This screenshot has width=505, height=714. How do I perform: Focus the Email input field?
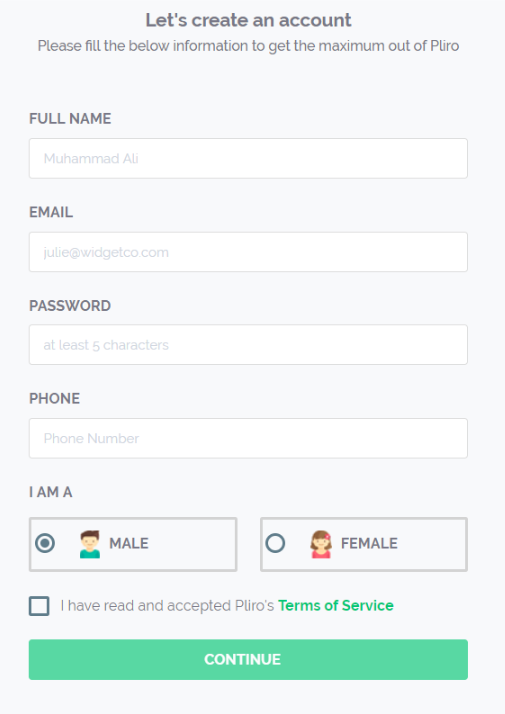click(x=248, y=252)
